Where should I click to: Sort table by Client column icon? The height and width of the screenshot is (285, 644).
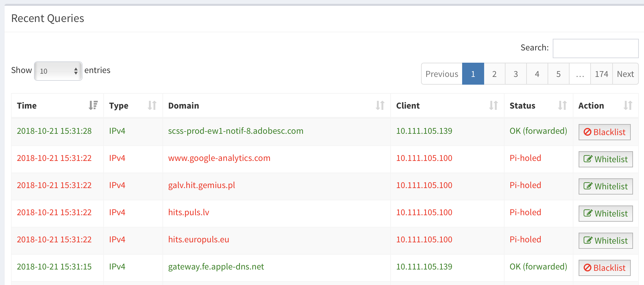tap(494, 105)
